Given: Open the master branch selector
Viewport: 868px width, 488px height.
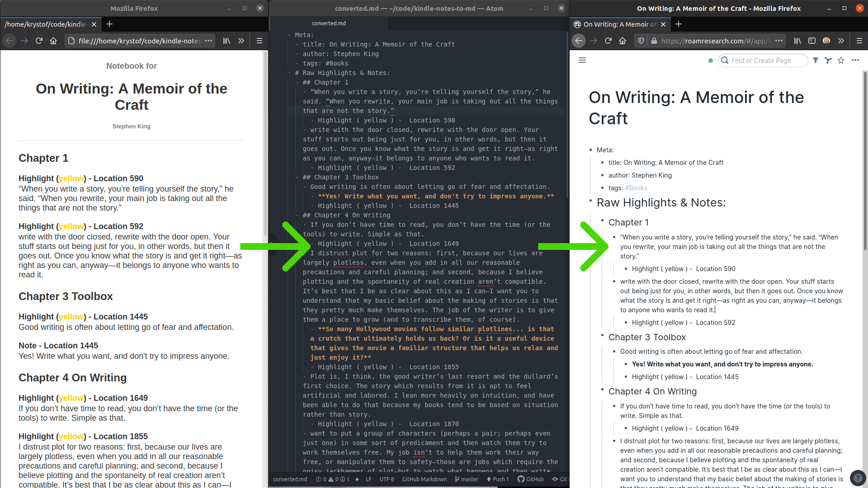Looking at the screenshot, I should 467,479.
